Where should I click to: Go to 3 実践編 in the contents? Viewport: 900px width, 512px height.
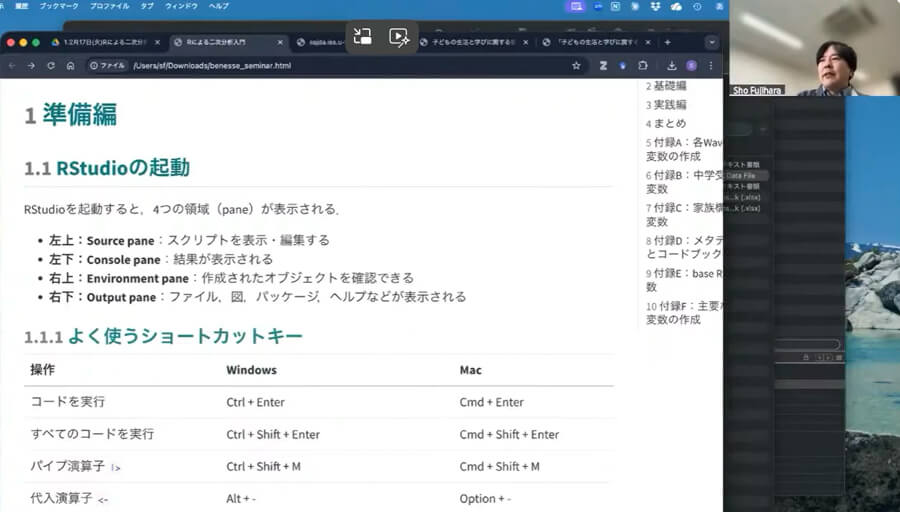tap(666, 105)
